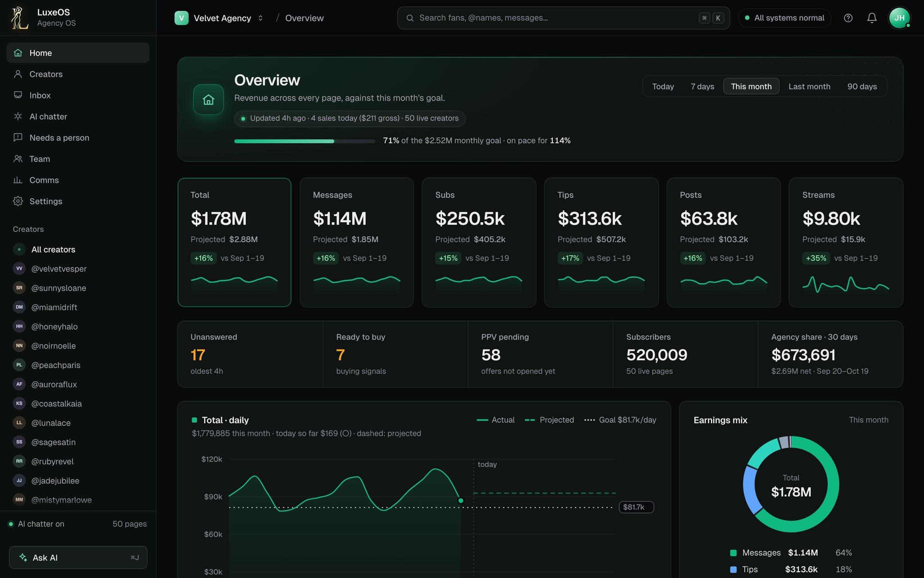The height and width of the screenshot is (578, 924).
Task: Select the Total revenue card
Action: [x=234, y=242]
